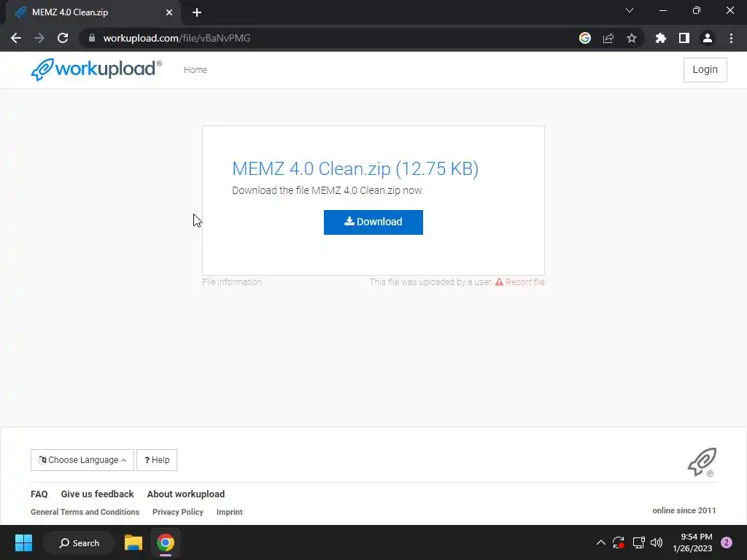
Task: Click the MEMZ 4.0 Clean.zip file title
Action: tap(355, 168)
